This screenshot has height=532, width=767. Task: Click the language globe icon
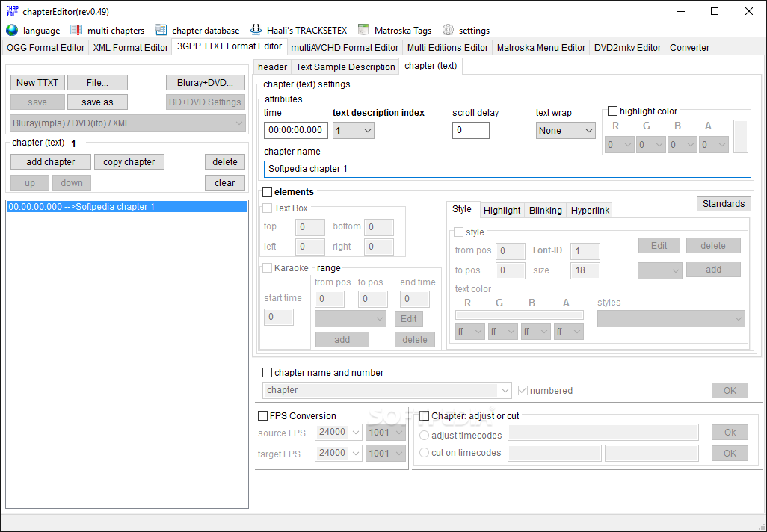pos(12,31)
